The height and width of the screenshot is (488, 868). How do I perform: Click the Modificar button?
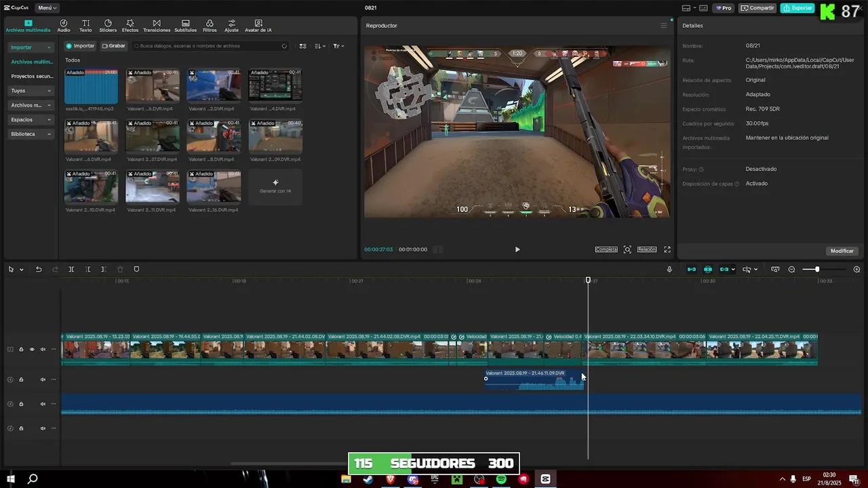pos(842,251)
